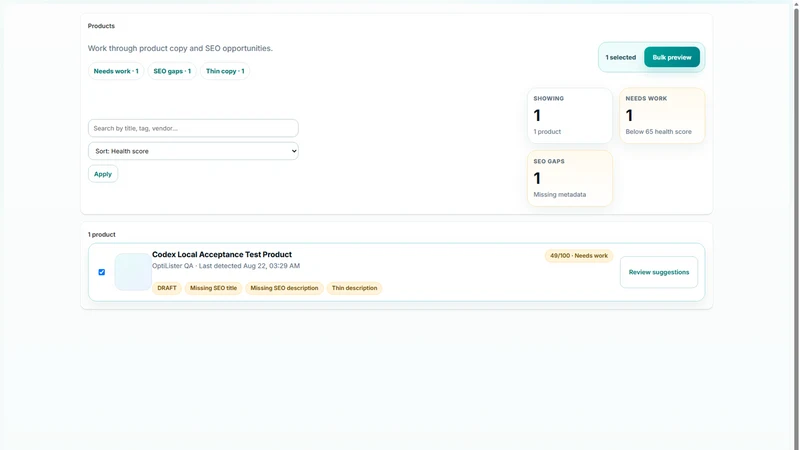800x450 pixels.
Task: Click the Bulk preview button
Action: tap(671, 57)
